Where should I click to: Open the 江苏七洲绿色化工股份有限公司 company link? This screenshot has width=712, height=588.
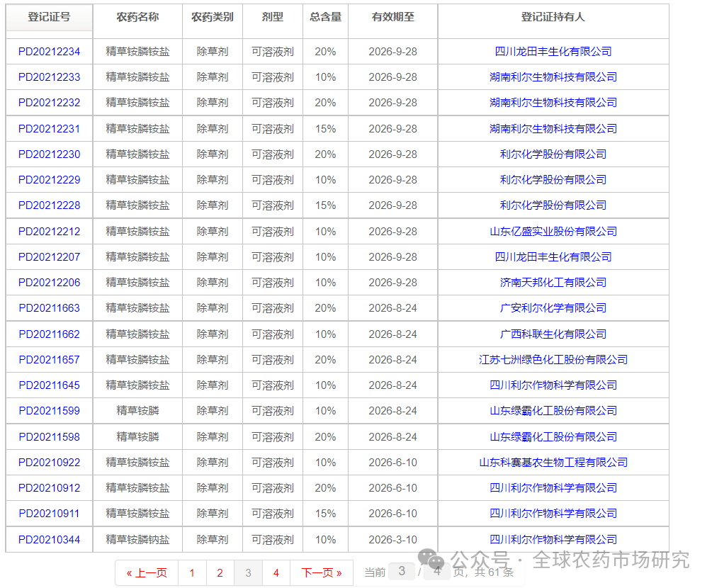[552, 359]
